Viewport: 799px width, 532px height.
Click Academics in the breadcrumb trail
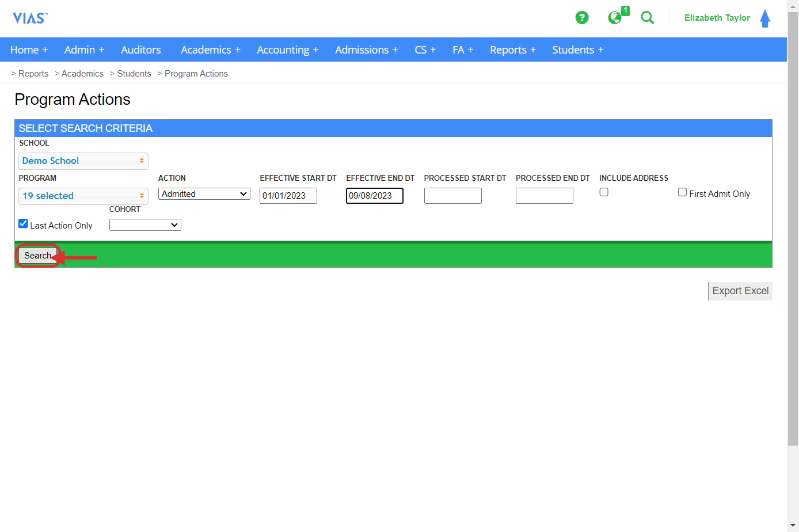(82, 73)
